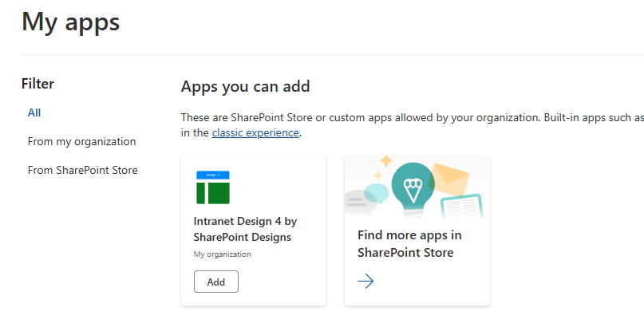Image resolution: width=644 pixels, height=331 pixels.
Task: Open Find more apps in SharePoint Store
Action: [409, 243]
